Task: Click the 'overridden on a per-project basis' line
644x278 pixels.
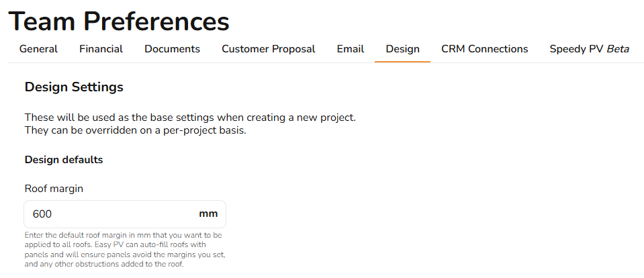Action: pos(135,131)
